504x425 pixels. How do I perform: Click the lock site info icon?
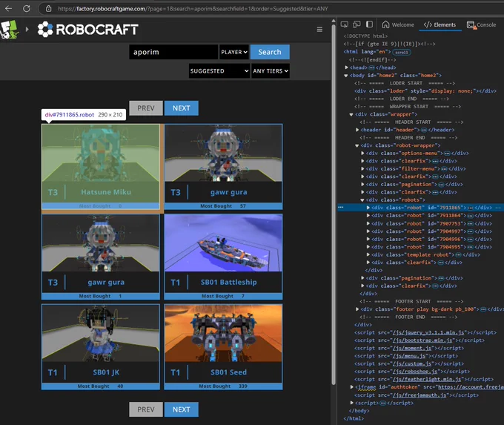coord(48,9)
